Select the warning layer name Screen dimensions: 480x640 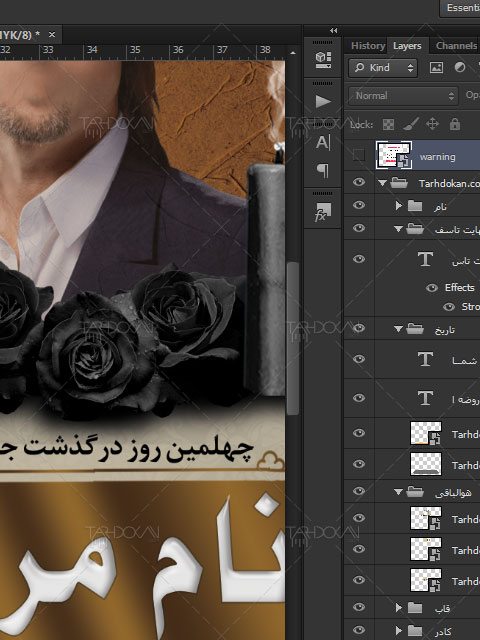[x=438, y=157]
